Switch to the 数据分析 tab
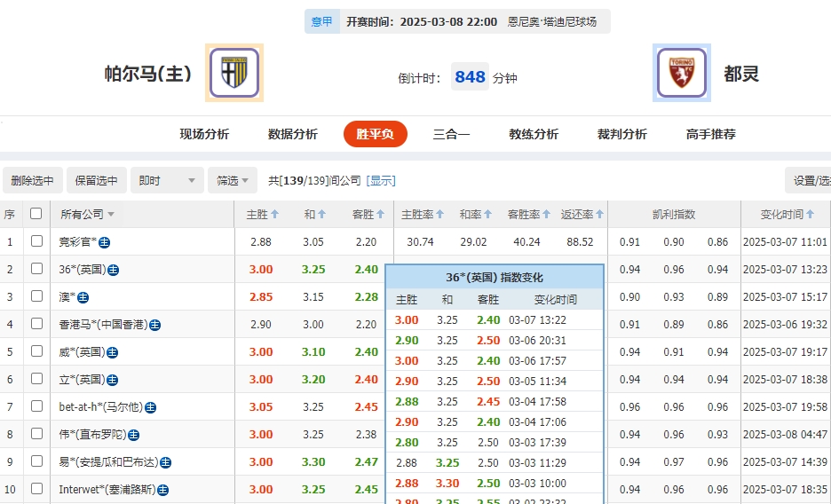Image resolution: width=831 pixels, height=504 pixels. pyautogui.click(x=292, y=134)
